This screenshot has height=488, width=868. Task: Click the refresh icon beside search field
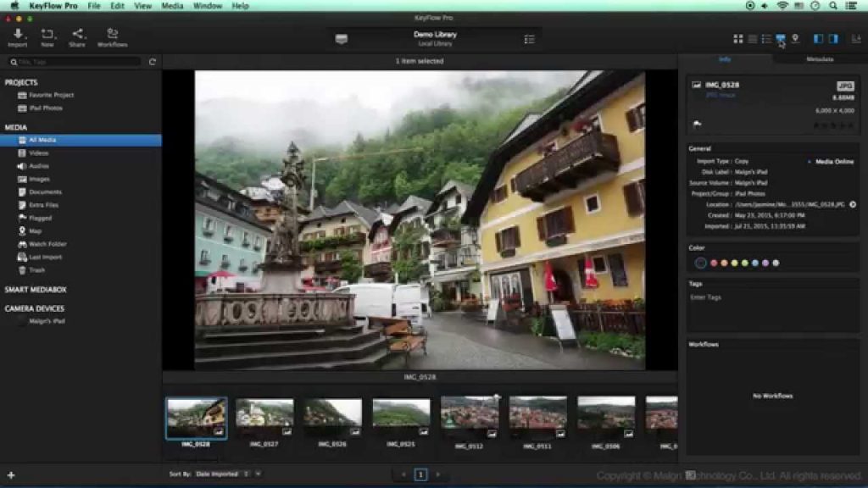[153, 62]
